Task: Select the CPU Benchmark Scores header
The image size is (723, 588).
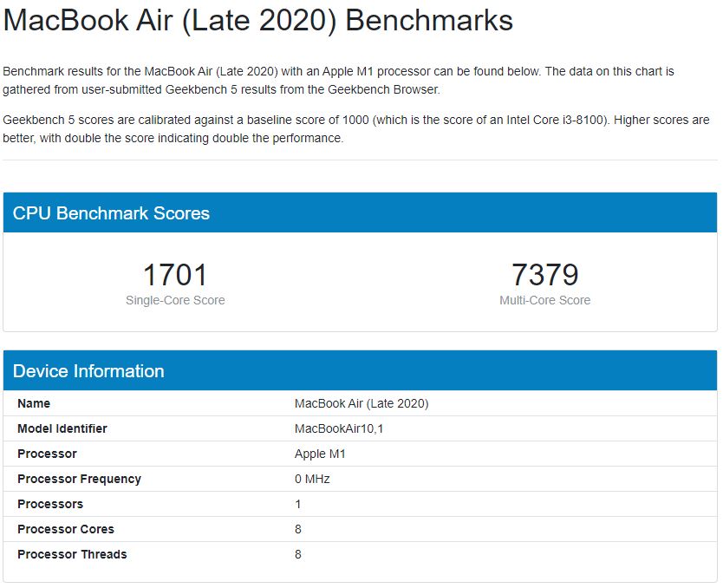Action: (x=360, y=212)
